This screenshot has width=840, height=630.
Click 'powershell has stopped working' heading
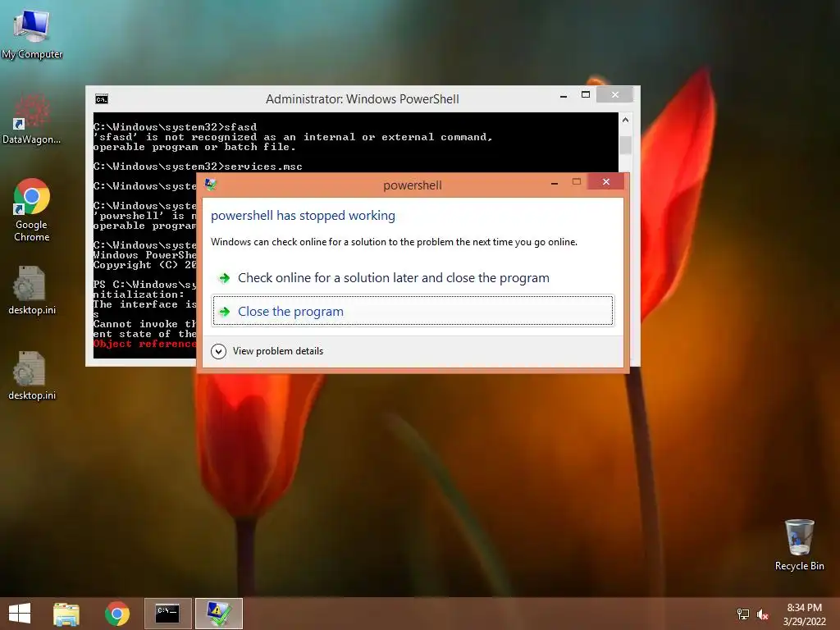[303, 216]
